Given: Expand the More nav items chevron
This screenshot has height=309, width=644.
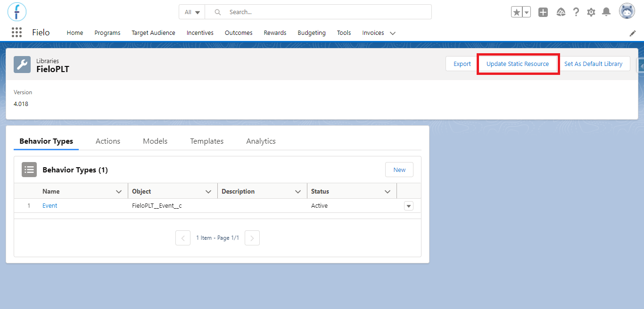Looking at the screenshot, I should [393, 33].
